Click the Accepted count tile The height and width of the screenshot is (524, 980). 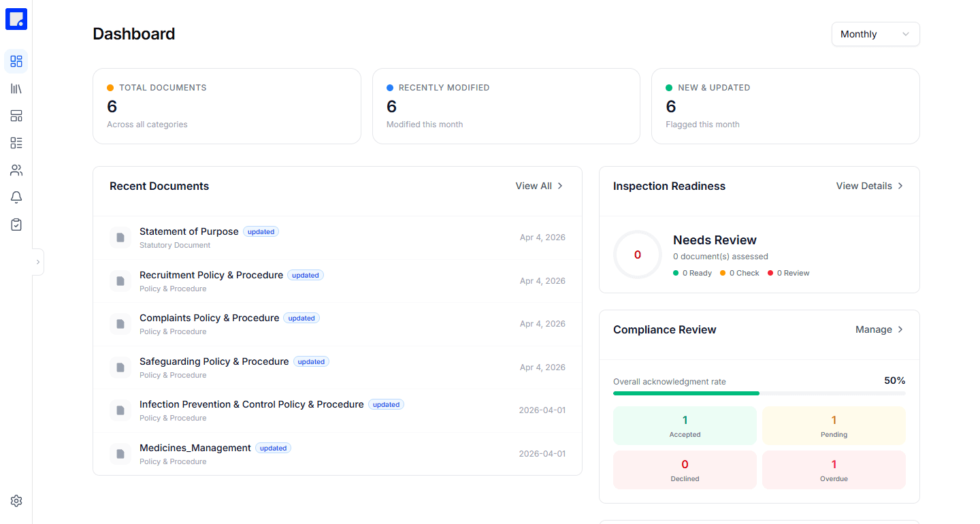tap(685, 426)
